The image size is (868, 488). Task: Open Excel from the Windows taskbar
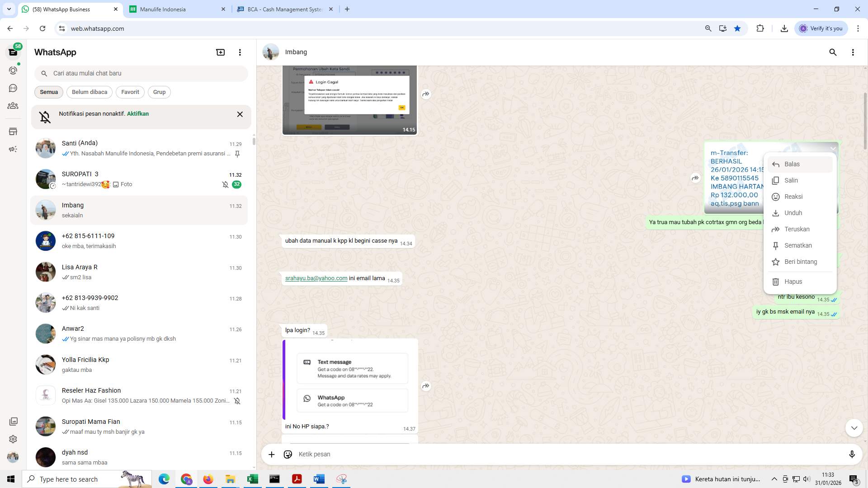253,479
